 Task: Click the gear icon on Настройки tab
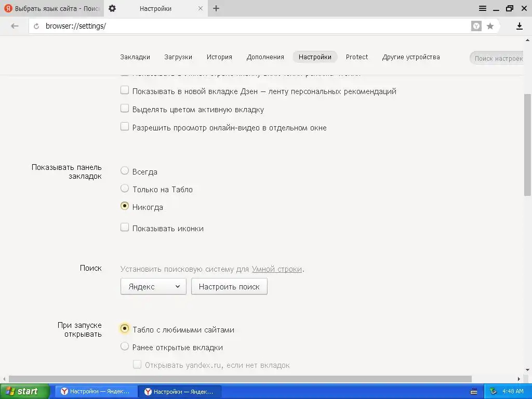pos(112,8)
